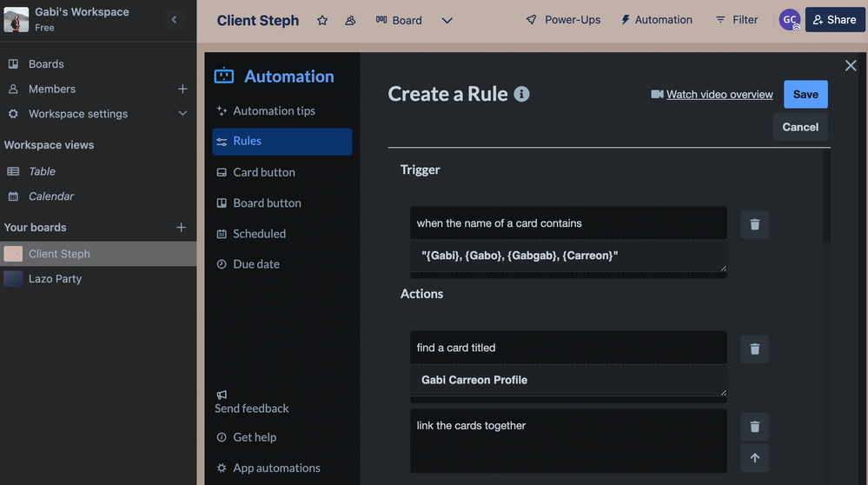The width and height of the screenshot is (868, 485).
Task: Collapse the workspace sidebar
Action: [x=174, y=19]
